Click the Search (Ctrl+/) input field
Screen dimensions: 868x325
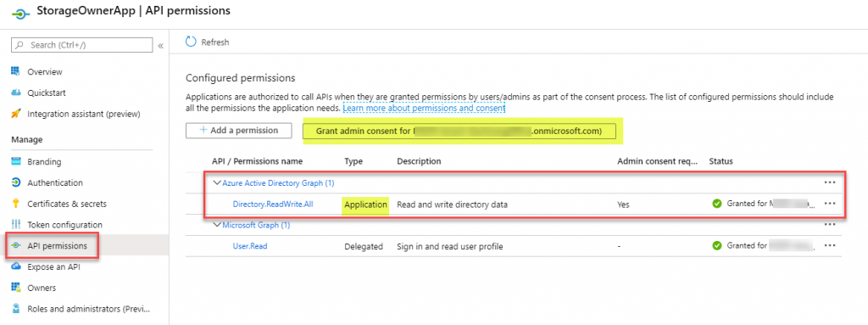point(82,45)
